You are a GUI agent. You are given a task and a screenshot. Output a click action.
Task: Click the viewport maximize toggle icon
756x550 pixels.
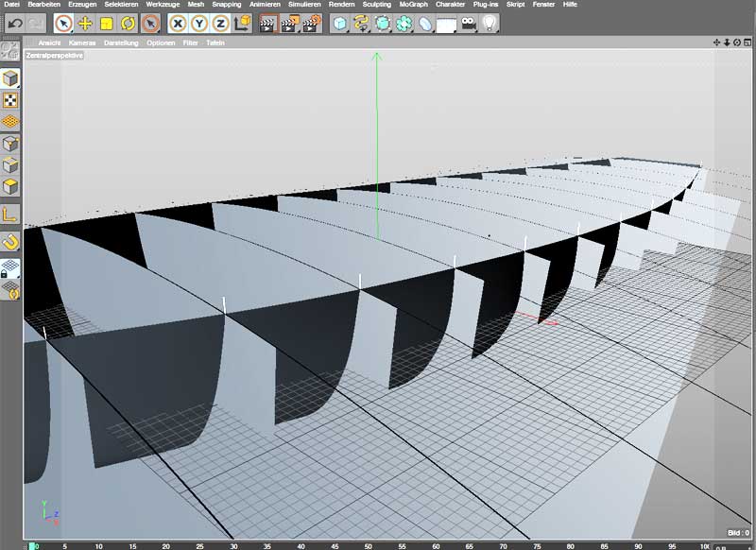pyautogui.click(x=747, y=43)
